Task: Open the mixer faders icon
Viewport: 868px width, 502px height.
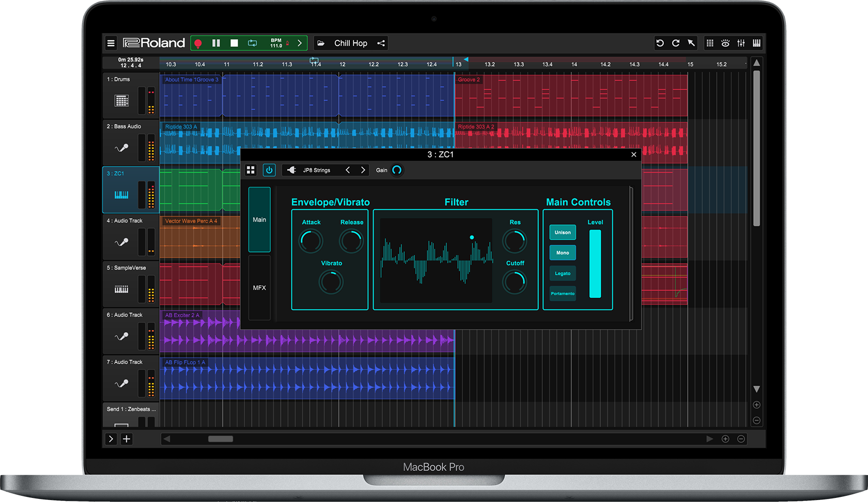Action: click(741, 43)
